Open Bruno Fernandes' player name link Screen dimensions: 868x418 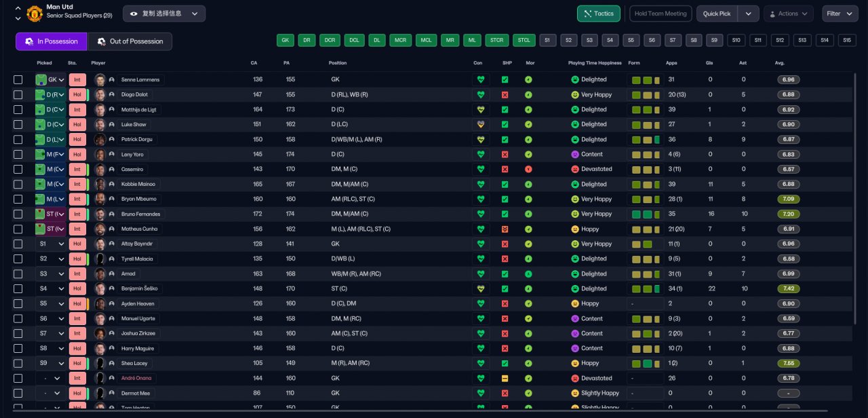(x=141, y=214)
